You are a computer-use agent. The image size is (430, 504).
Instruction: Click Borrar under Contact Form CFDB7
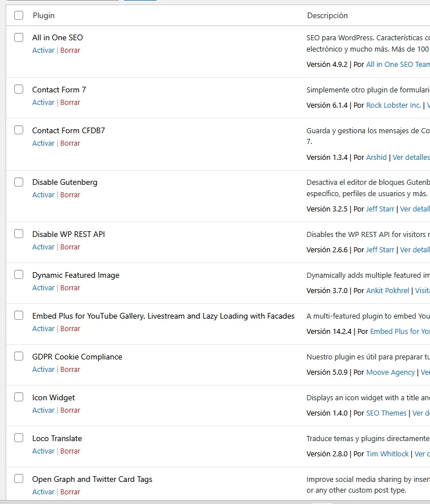click(x=70, y=143)
